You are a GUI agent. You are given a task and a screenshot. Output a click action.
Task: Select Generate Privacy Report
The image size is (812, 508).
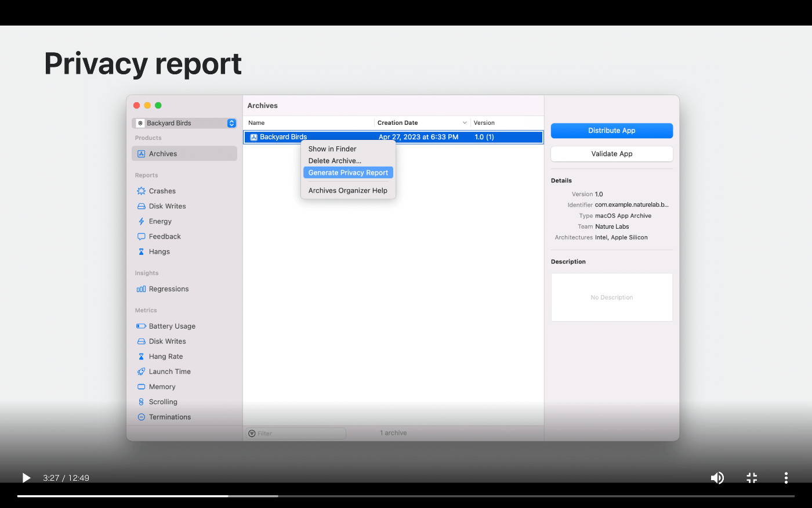348,172
